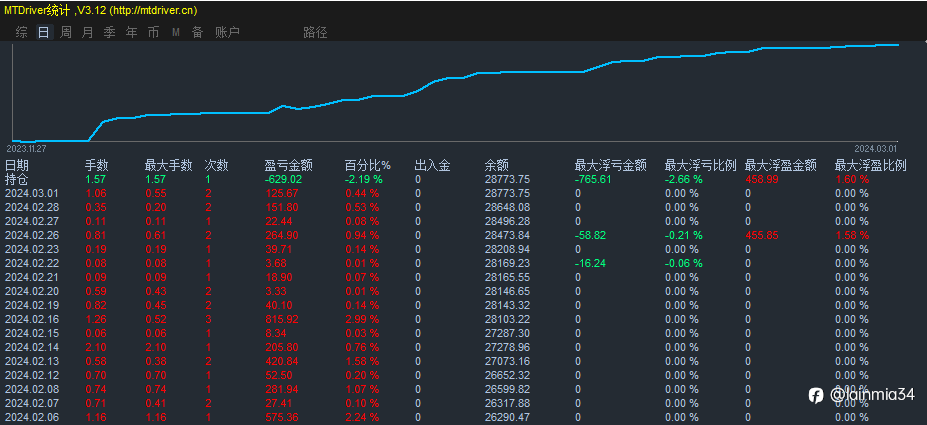Open the 周 weekly tab

66,33
